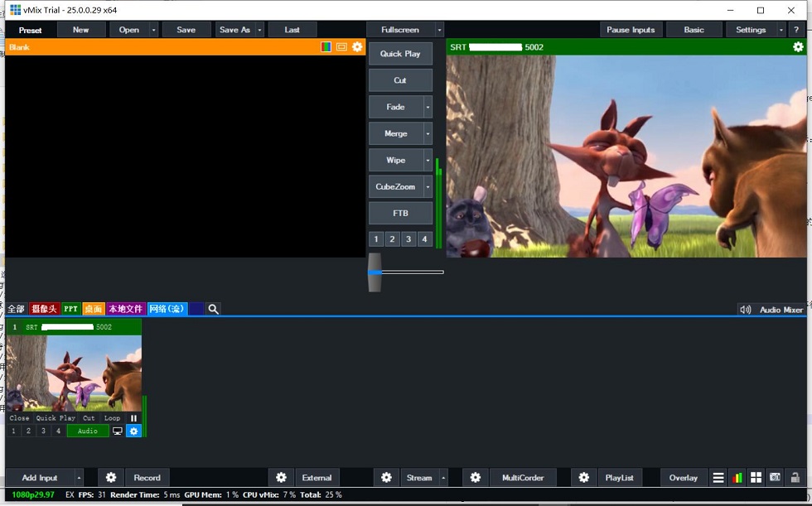Image resolution: width=812 pixels, height=506 pixels.
Task: Select the 摄像头 category tab
Action: click(x=44, y=309)
